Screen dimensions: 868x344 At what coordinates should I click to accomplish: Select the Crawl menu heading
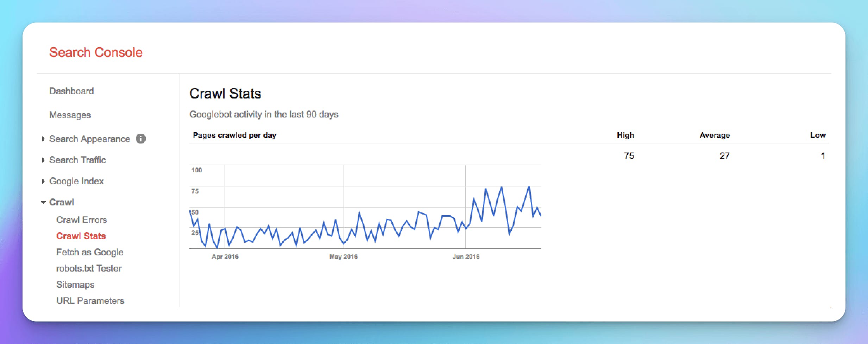point(62,202)
